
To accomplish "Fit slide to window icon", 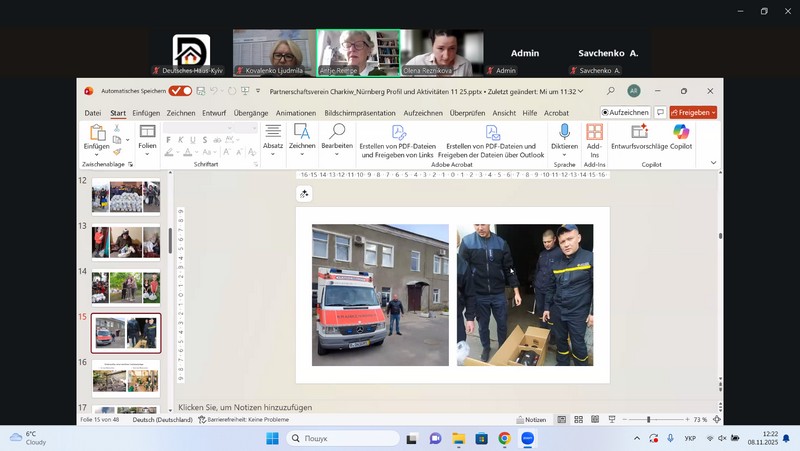I will tap(716, 420).
